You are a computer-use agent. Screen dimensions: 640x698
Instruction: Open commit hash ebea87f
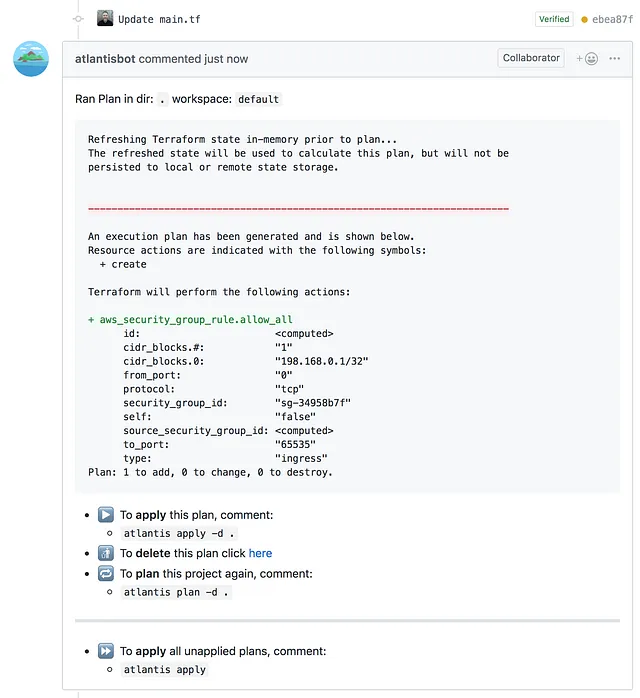612,19
